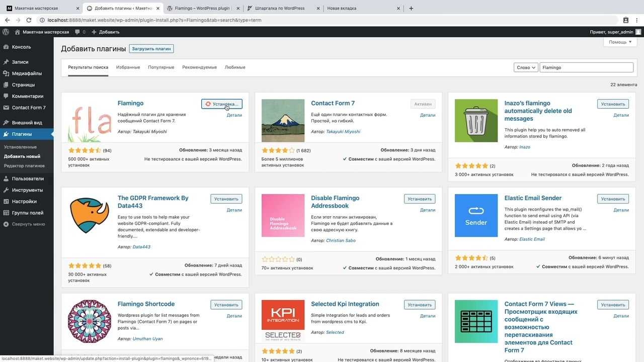Switch to the Избранные tab
Viewport: 644px width, 362px height.
pyautogui.click(x=128, y=67)
